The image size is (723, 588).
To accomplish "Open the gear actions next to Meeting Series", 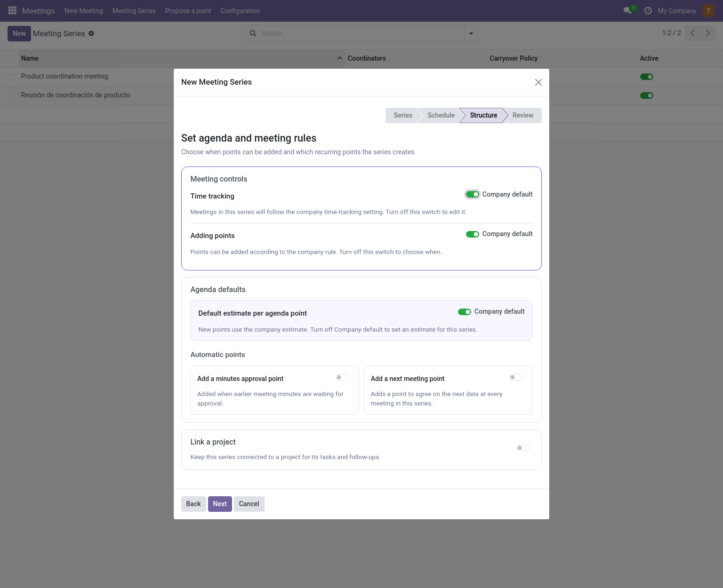I will point(91,33).
